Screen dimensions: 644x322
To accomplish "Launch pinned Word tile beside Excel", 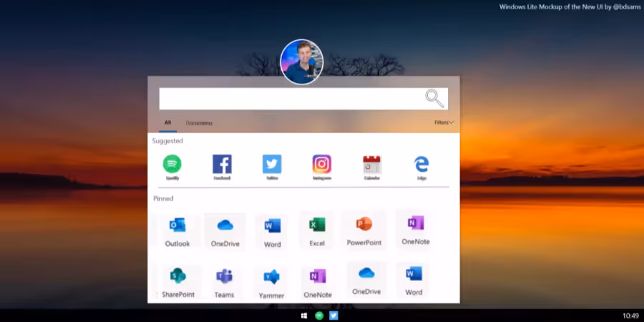I will [x=273, y=232].
